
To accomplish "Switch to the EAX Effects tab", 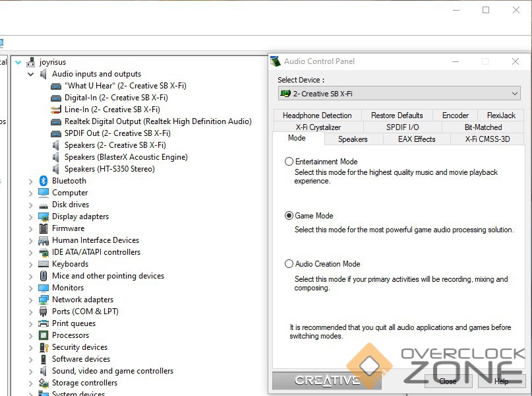I will pos(417,139).
